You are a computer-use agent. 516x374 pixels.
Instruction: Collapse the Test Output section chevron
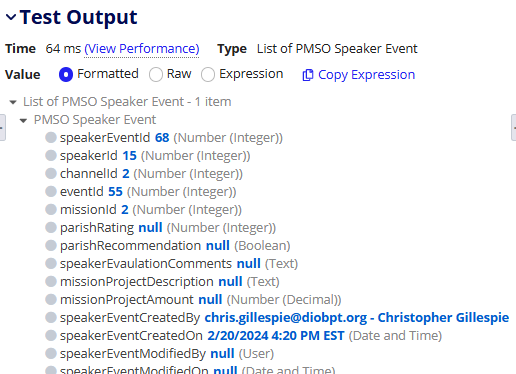tap(11, 17)
